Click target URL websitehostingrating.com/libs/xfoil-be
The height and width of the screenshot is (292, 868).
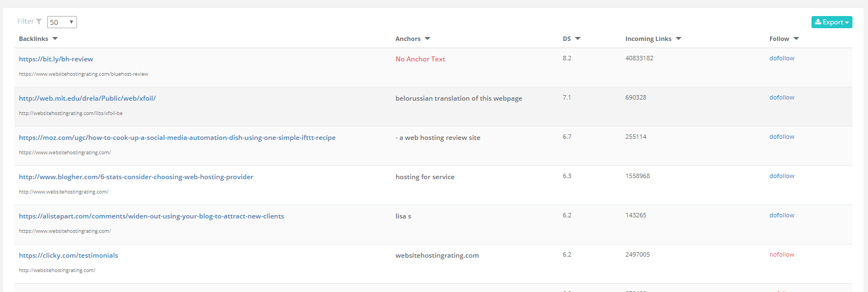tap(70, 113)
